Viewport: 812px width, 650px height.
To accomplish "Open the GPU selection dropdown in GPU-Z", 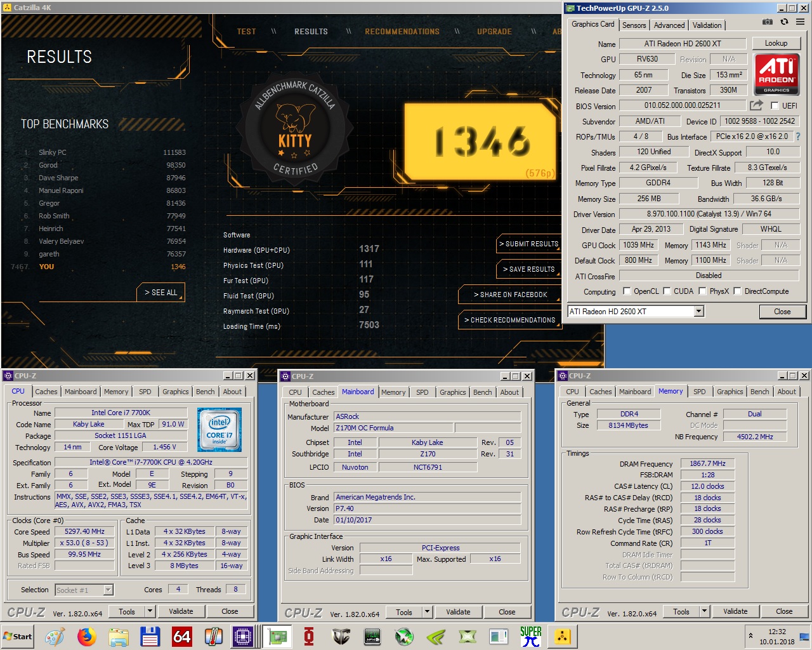I will point(698,311).
